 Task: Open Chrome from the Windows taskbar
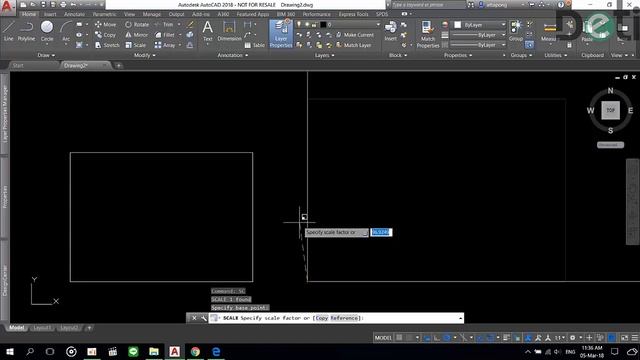[195, 351]
